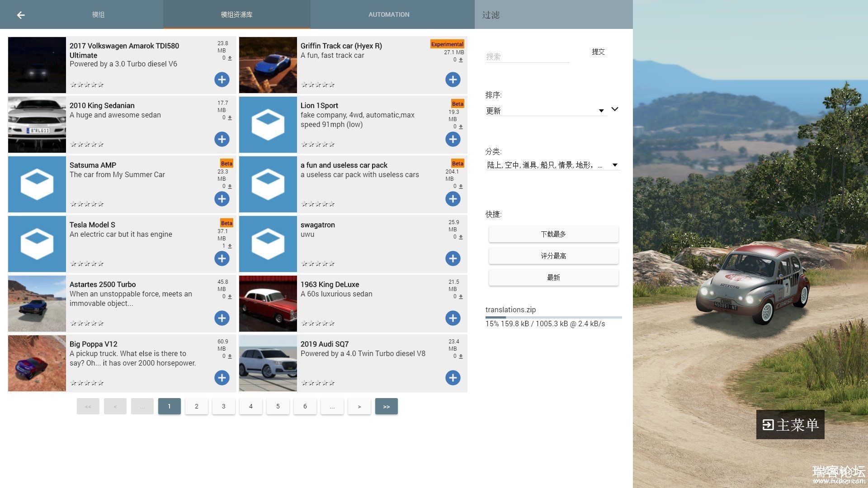This screenshot has height=488, width=868.
Task: Go to page 3
Action: tap(223, 406)
